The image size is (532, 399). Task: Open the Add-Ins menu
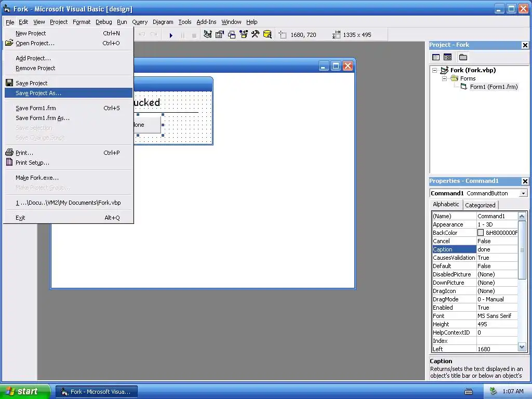coord(206,22)
